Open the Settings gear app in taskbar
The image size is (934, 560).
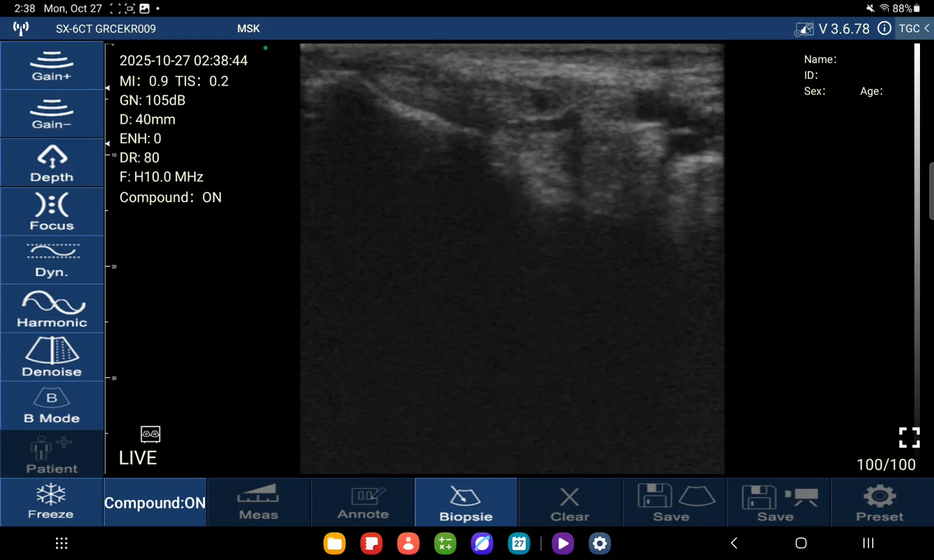tap(600, 544)
